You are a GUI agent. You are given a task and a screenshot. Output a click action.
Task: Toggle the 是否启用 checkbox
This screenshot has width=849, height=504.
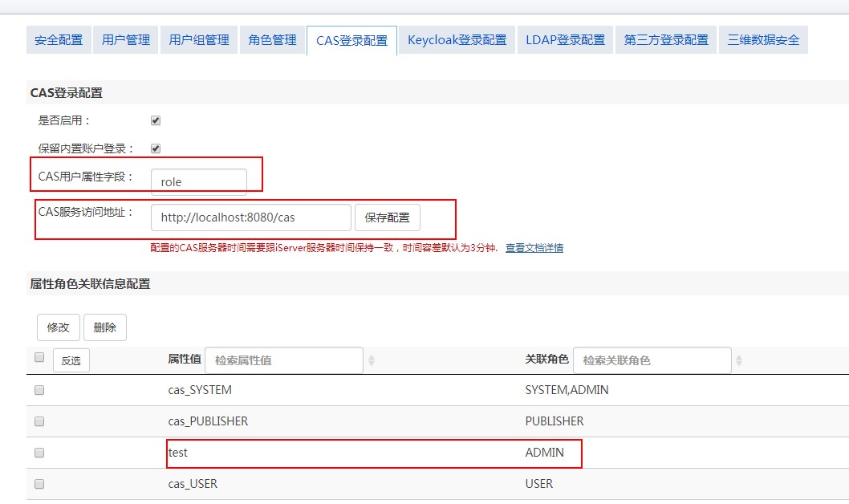[156, 120]
